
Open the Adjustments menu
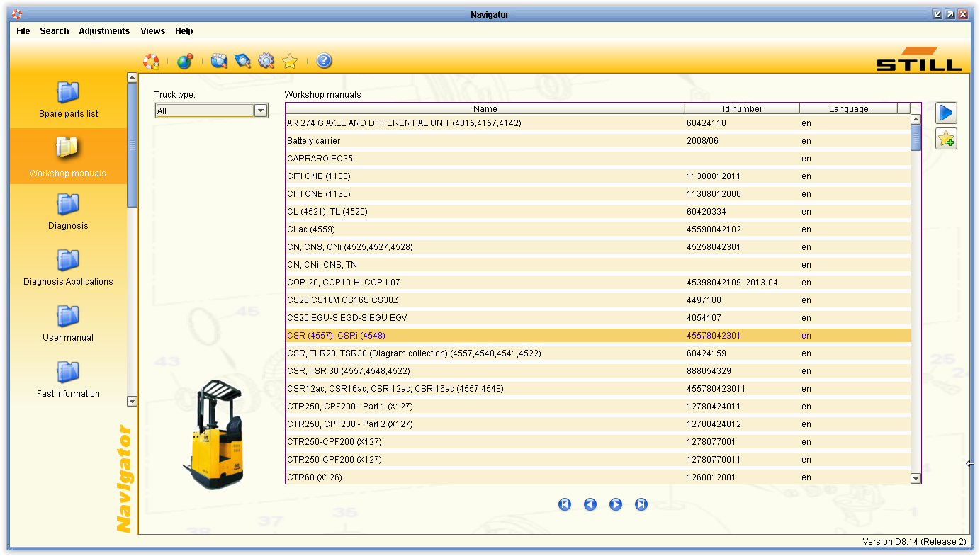point(104,31)
